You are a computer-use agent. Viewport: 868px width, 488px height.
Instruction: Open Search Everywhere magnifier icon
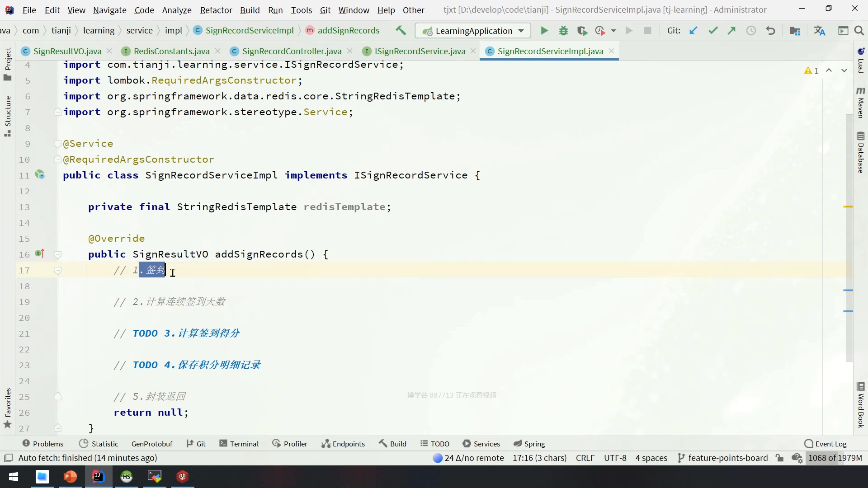pos(859,31)
